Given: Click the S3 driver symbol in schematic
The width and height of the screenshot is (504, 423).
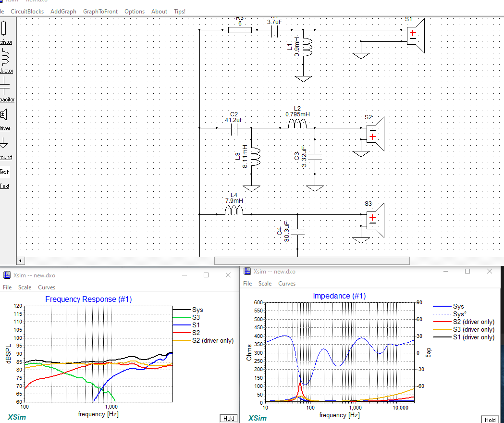Looking at the screenshot, I should [x=375, y=220].
